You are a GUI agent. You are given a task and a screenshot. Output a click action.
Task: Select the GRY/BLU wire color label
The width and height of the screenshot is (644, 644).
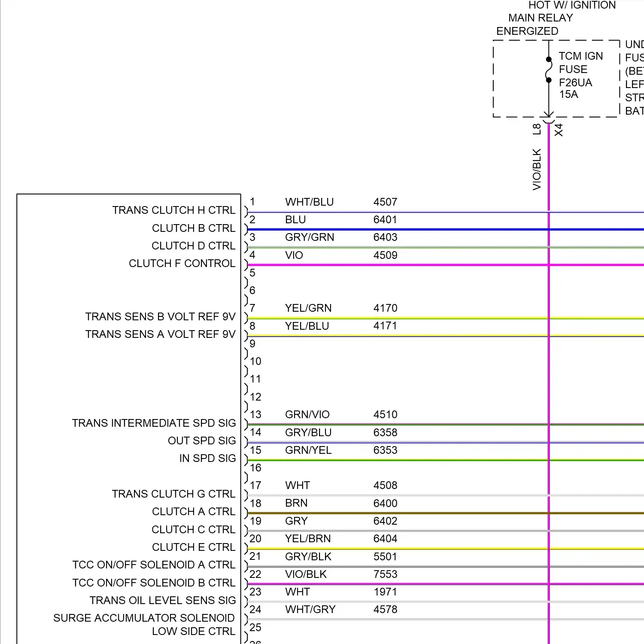tap(308, 432)
